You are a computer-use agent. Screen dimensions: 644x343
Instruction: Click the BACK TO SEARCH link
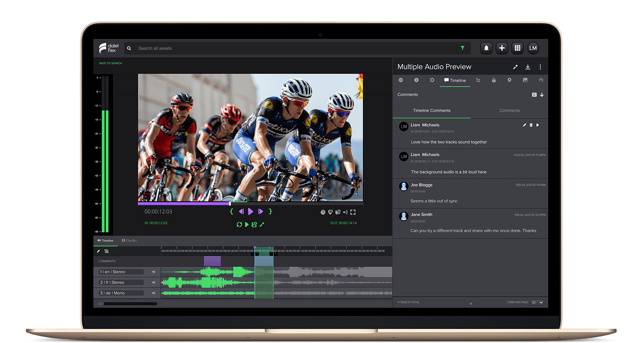(110, 63)
